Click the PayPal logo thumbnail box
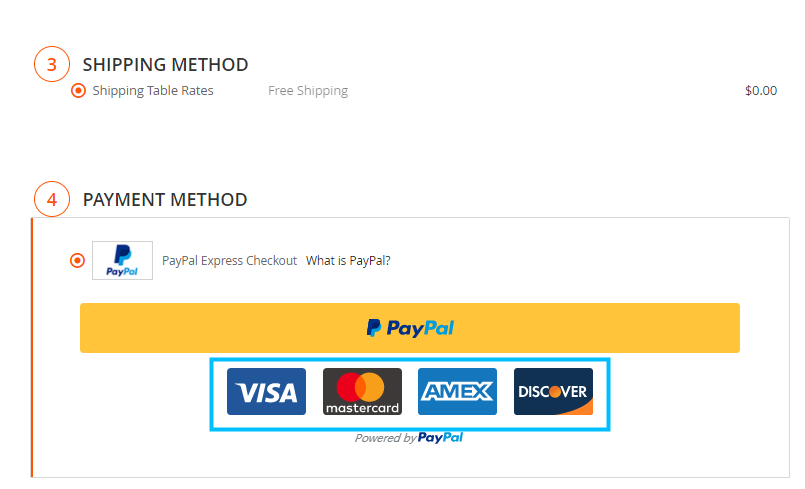 click(122, 260)
